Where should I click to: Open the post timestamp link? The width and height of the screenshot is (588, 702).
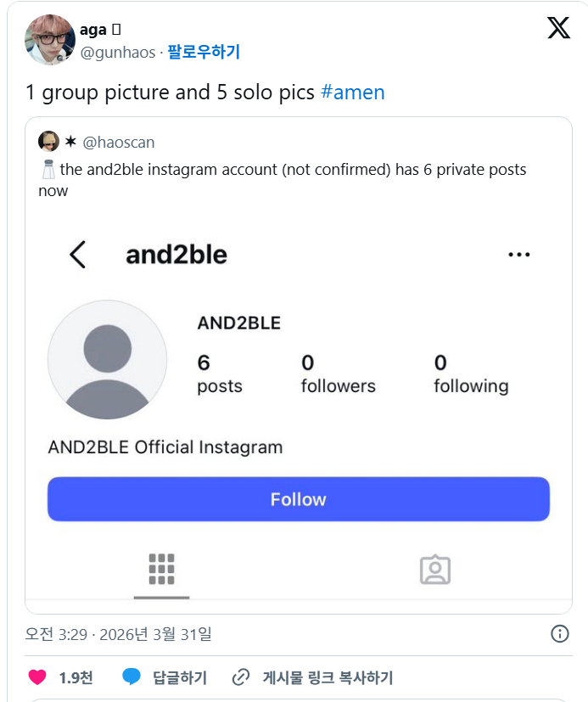(x=119, y=634)
